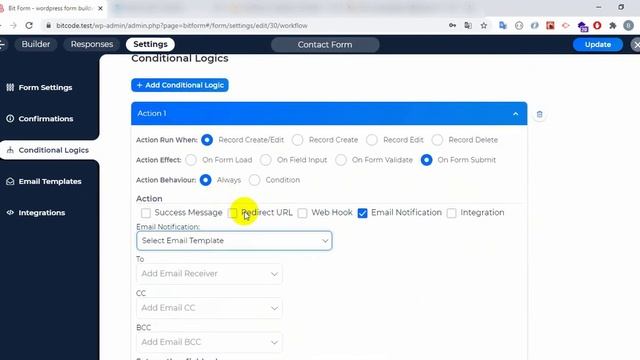Open Confirmations in sidebar

[46, 119]
